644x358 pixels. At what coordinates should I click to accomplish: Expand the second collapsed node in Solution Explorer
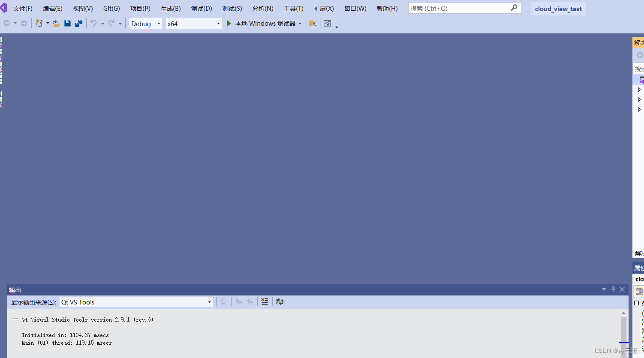[x=639, y=99]
